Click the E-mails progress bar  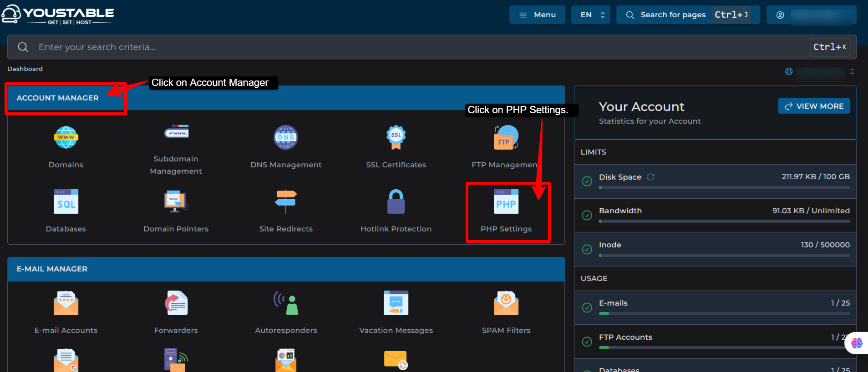(725, 313)
